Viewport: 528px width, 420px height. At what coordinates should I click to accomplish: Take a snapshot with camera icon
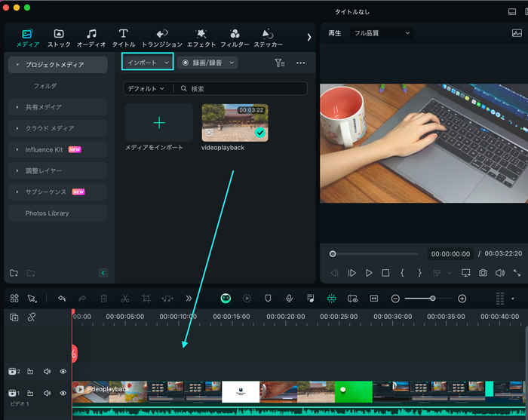point(483,273)
